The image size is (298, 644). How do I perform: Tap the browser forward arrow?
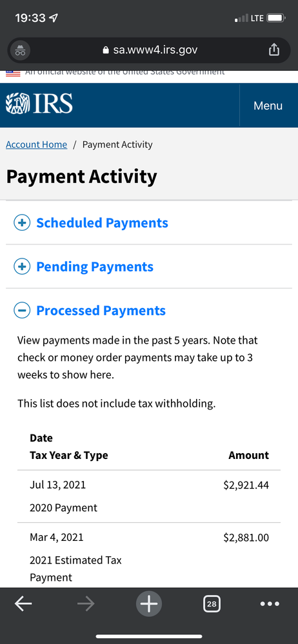[86, 604]
